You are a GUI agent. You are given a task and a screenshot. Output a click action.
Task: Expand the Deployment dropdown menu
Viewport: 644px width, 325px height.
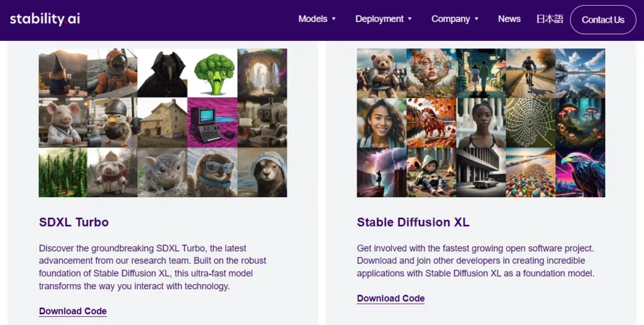pyautogui.click(x=384, y=19)
